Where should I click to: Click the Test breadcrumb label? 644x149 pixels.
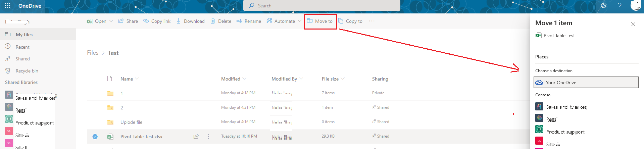pyautogui.click(x=113, y=53)
